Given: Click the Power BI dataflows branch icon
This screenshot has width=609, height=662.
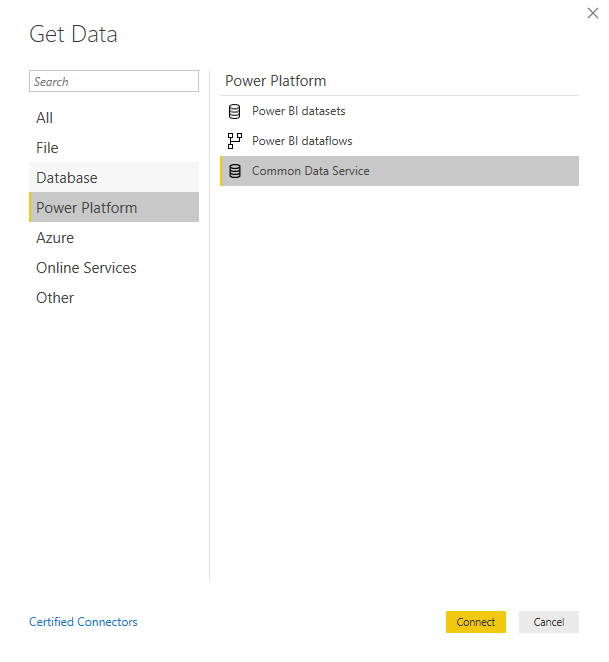Looking at the screenshot, I should point(235,141).
